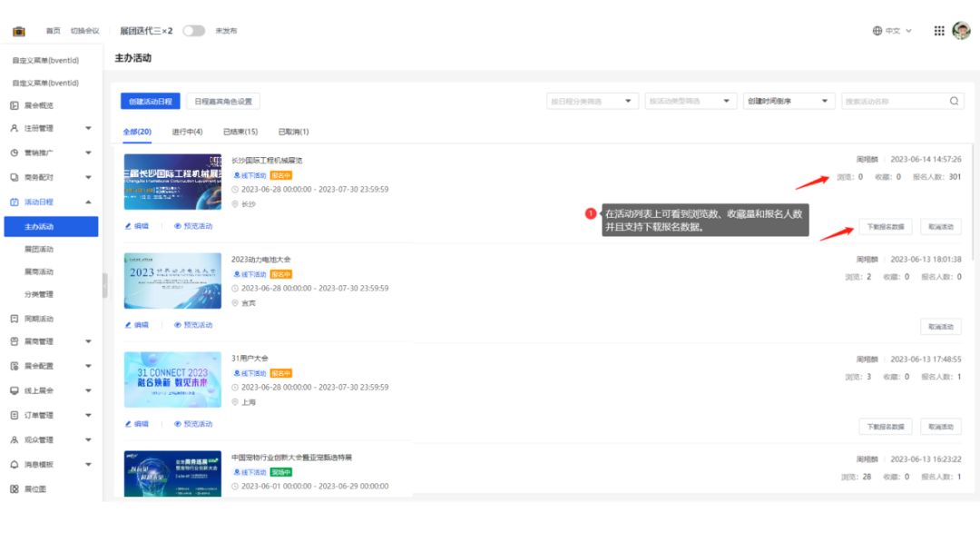The width and height of the screenshot is (980, 552).
Task: Click the 消息模板 bell icon in sidebar
Action: [15, 464]
